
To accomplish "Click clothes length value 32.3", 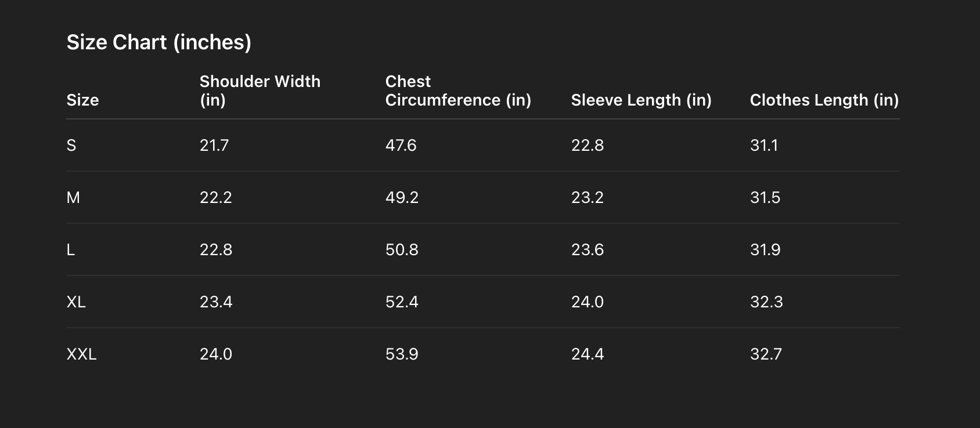I will [x=766, y=302].
